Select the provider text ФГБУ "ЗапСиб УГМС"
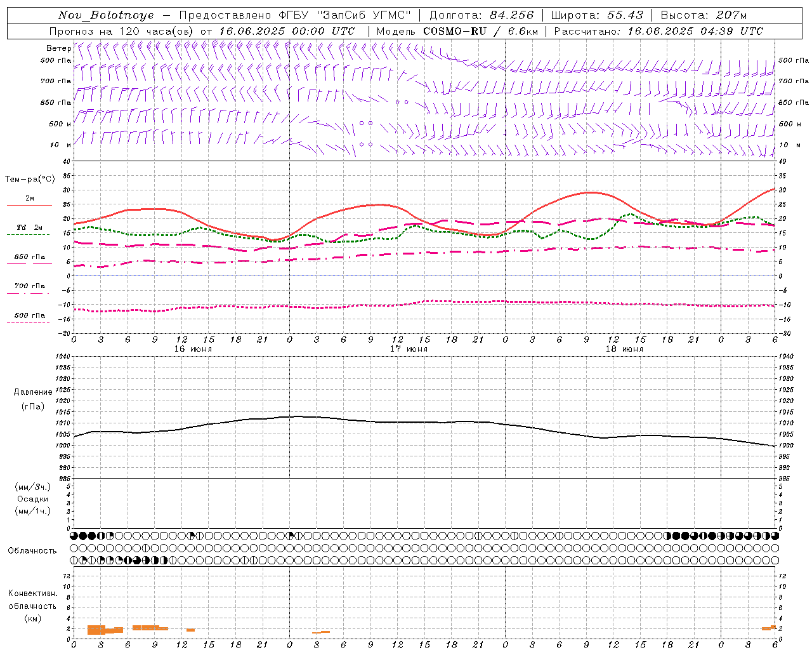The height and width of the screenshot is (650, 812). click(345, 15)
